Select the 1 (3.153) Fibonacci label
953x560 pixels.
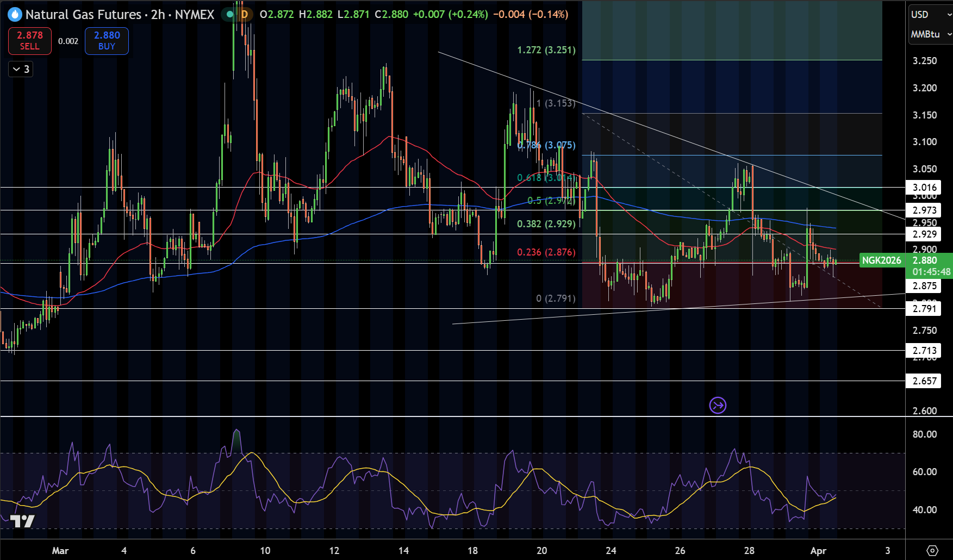coord(556,103)
